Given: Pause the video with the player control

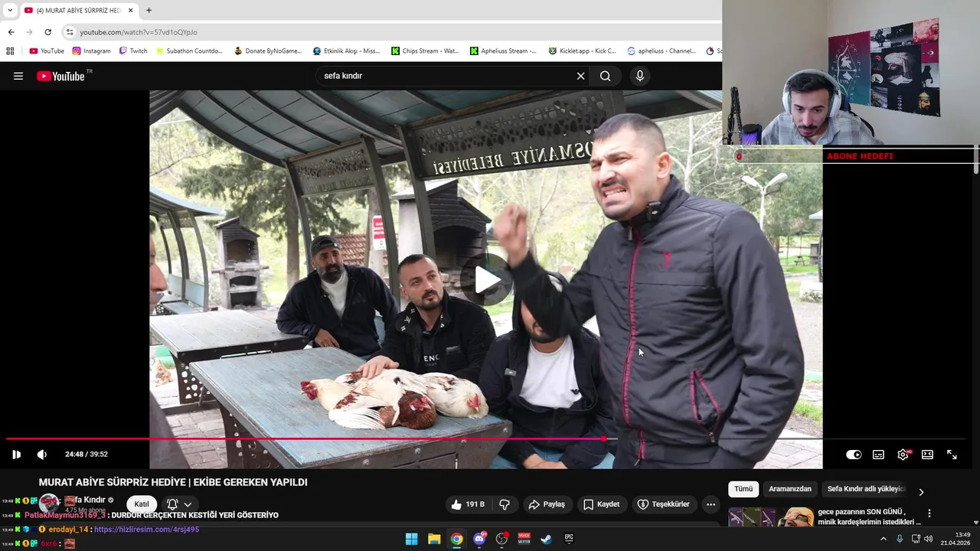Looking at the screenshot, I should click(x=16, y=455).
